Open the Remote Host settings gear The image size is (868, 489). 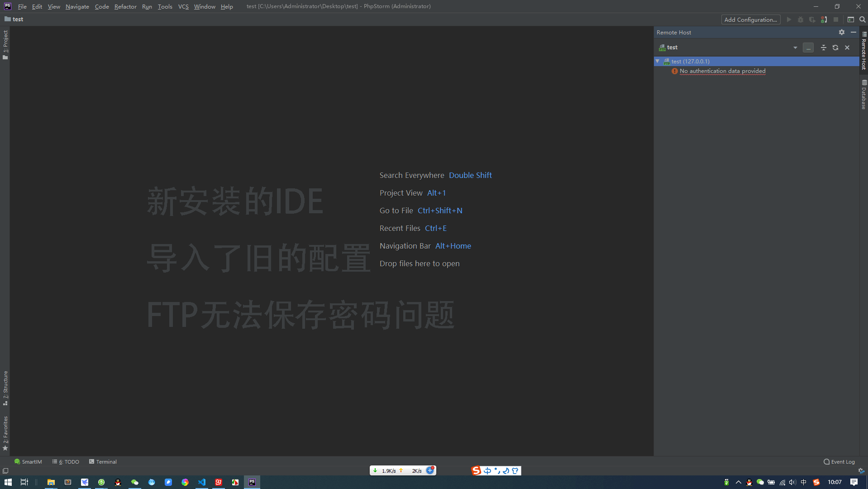tap(841, 32)
